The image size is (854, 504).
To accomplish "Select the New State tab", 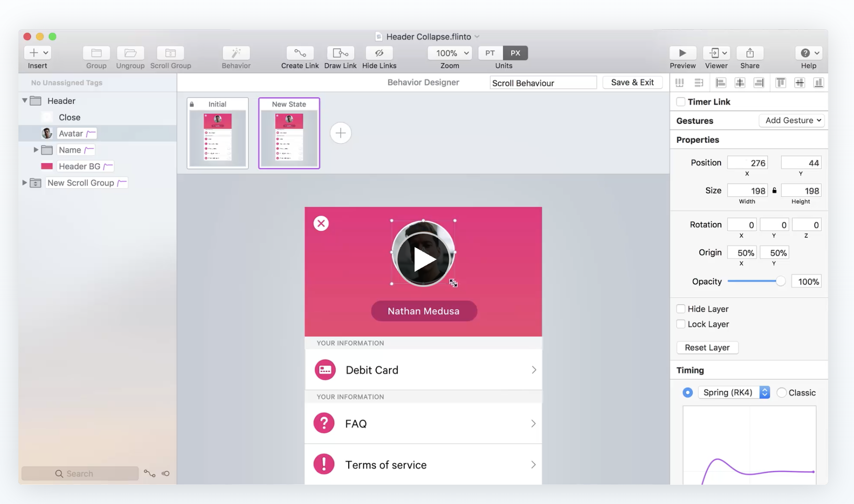I will tap(289, 133).
